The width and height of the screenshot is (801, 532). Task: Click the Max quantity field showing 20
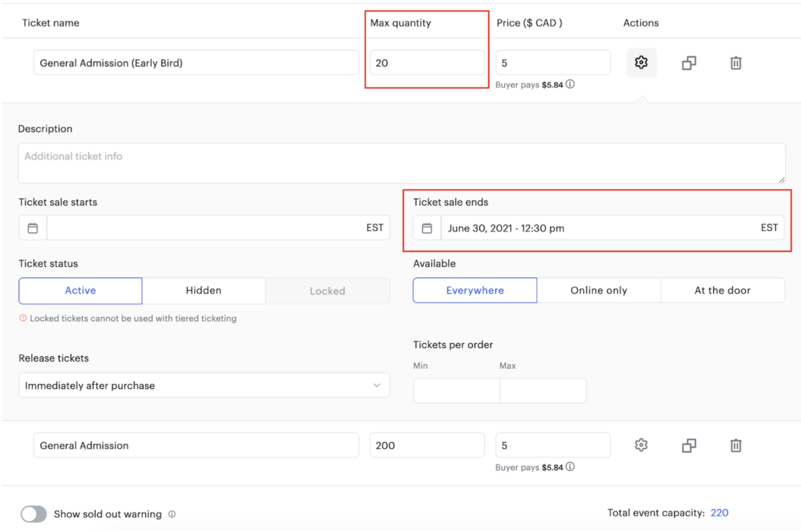coord(427,62)
